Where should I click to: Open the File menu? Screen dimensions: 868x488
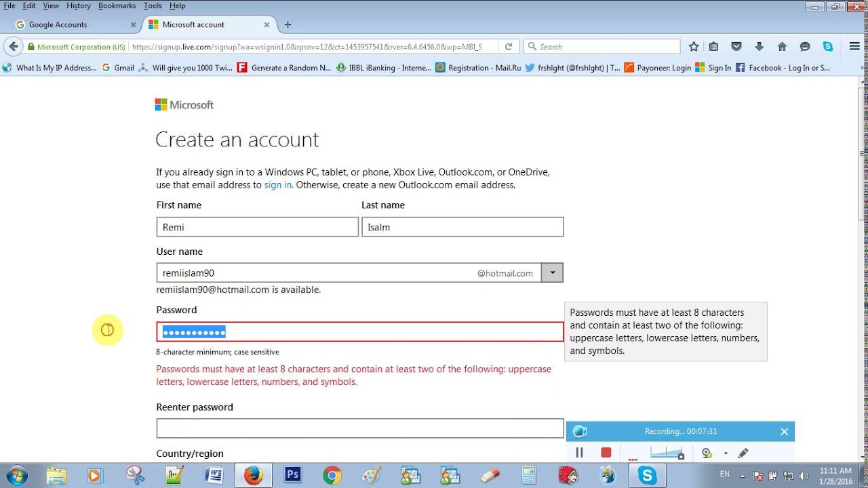pyautogui.click(x=9, y=5)
